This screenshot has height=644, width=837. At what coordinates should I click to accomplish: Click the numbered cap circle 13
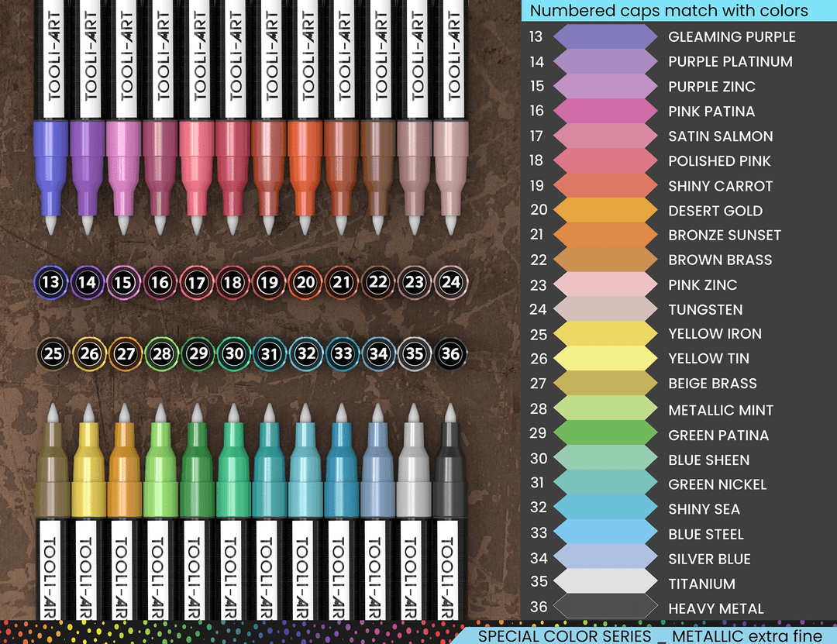50,282
